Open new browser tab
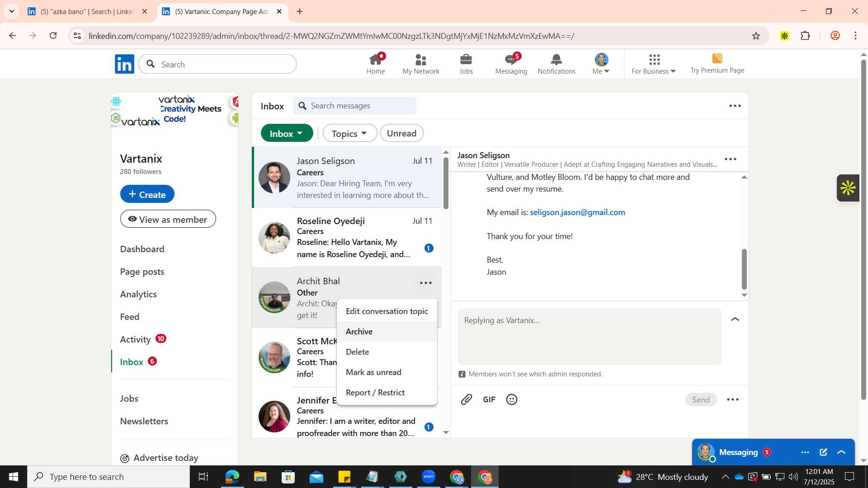The width and height of the screenshot is (868, 488). pos(300,11)
